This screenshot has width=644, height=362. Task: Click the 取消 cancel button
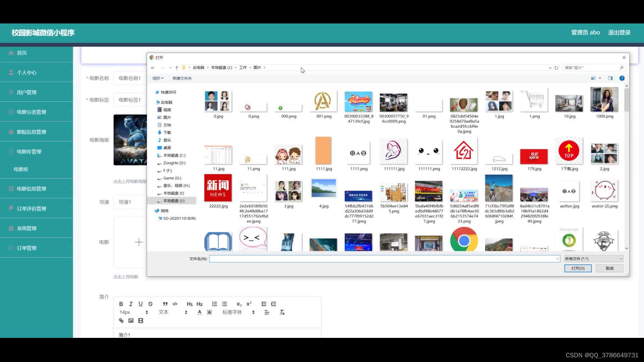[x=609, y=268]
